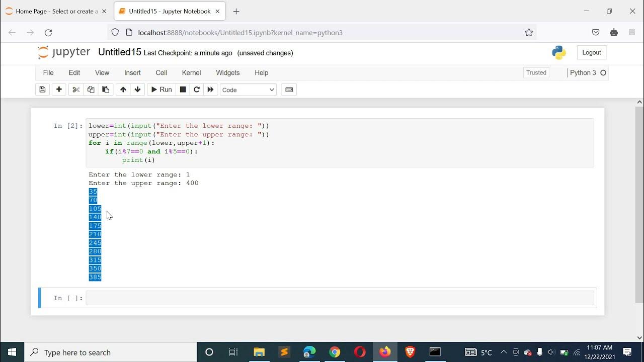Rename notebook by clicking Untitled15 title
The height and width of the screenshot is (362, 644).
[120, 52]
